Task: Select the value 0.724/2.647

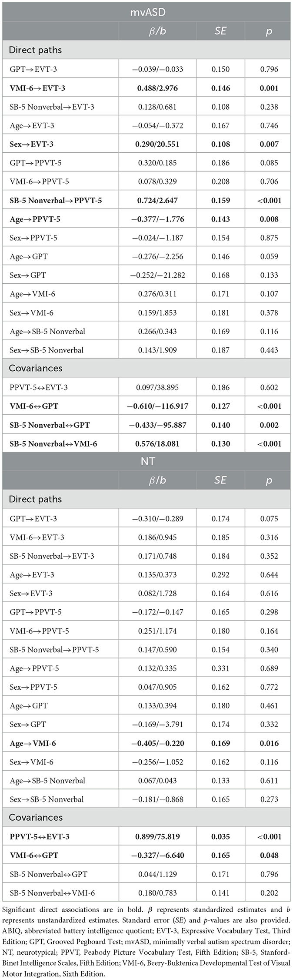Action: pos(157,200)
